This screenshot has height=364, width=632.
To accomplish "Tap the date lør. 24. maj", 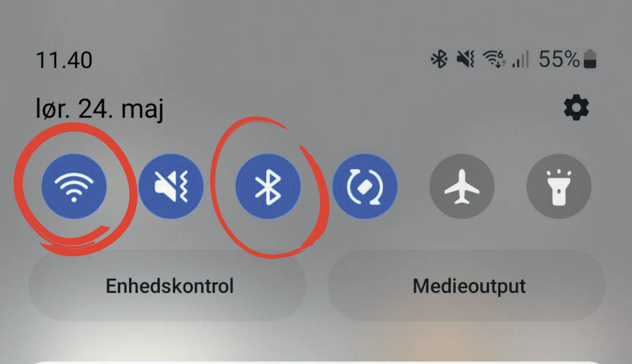I will tap(100, 109).
